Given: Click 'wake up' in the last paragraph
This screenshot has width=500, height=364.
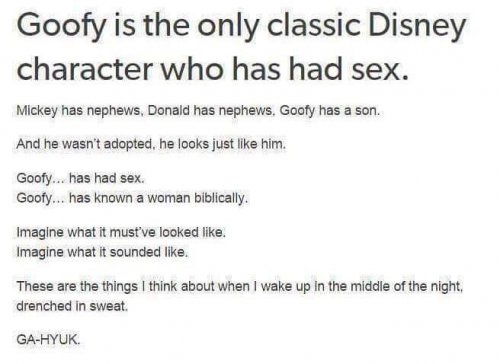Looking at the screenshot, I should point(282,287).
